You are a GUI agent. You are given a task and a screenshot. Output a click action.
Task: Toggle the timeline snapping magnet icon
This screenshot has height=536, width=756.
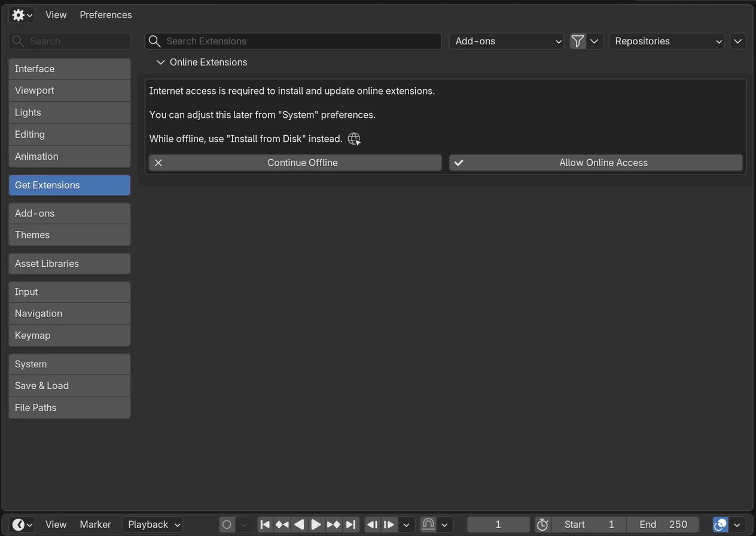click(x=428, y=525)
